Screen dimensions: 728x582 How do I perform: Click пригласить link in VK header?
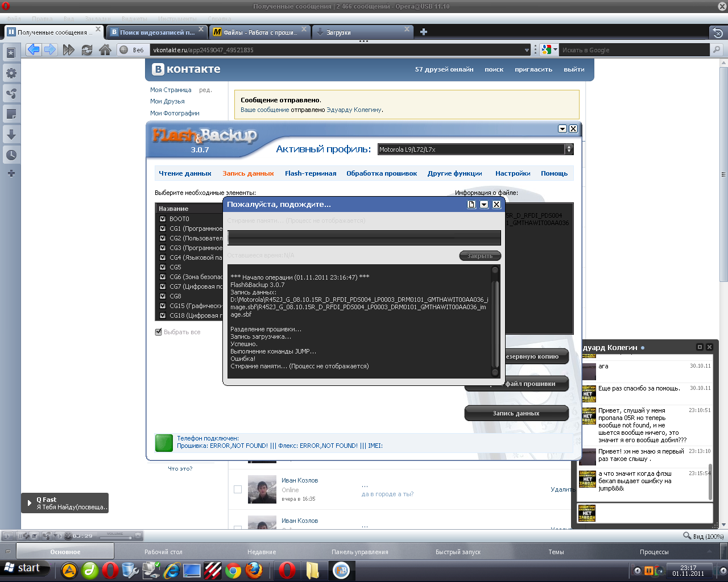(x=533, y=69)
